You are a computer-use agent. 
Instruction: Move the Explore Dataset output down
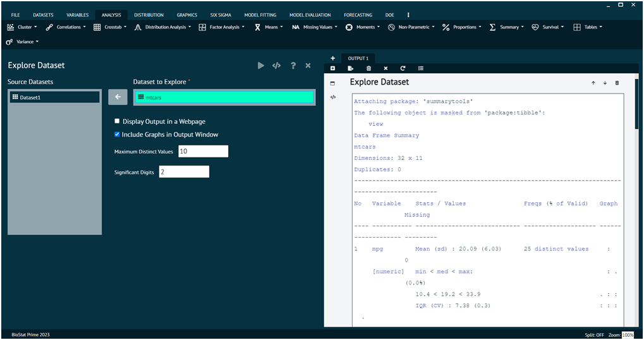[x=605, y=83]
